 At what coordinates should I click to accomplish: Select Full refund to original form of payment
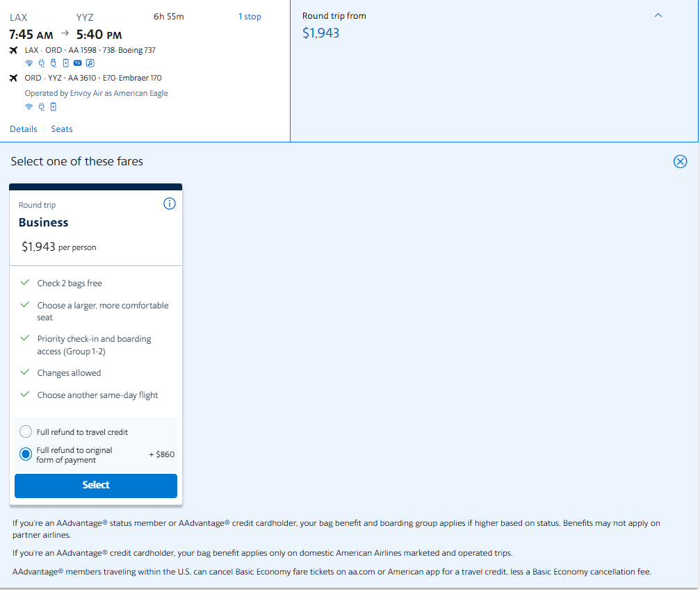(x=26, y=454)
